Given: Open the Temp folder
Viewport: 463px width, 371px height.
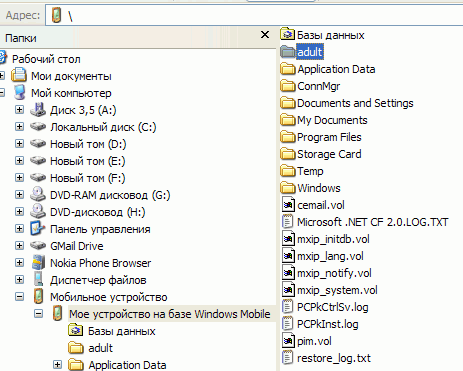Looking at the screenshot, I should pos(310,171).
